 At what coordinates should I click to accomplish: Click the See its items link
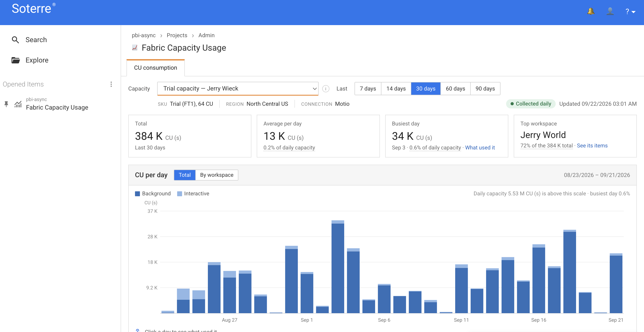592,146
